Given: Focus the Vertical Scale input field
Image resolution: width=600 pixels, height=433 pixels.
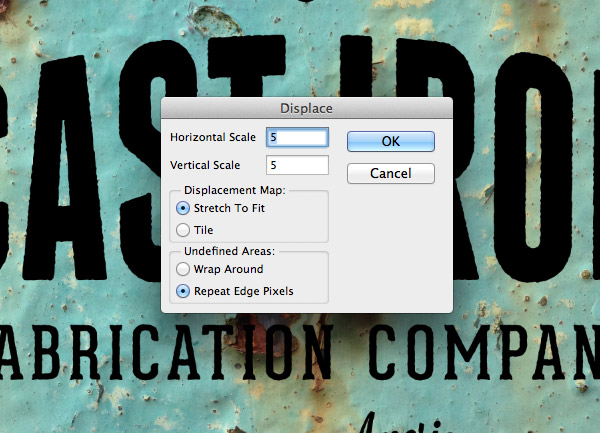Looking at the screenshot, I should (297, 165).
